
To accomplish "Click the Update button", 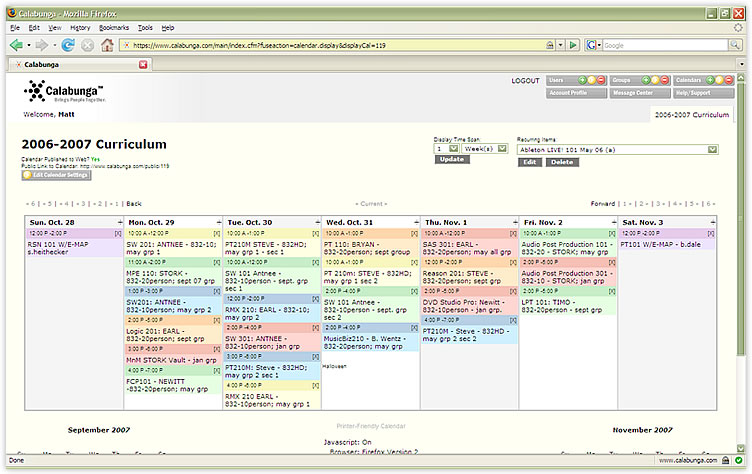I will [451, 160].
